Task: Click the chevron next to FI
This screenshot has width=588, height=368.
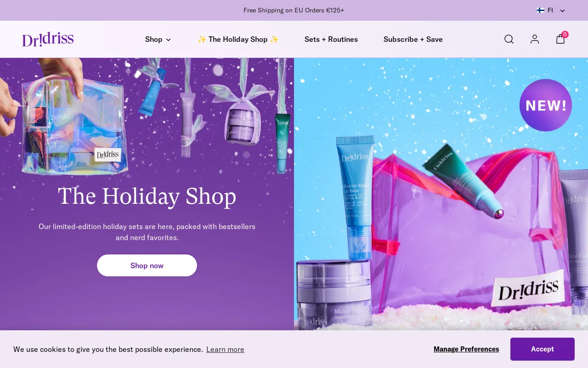Action: [562, 11]
